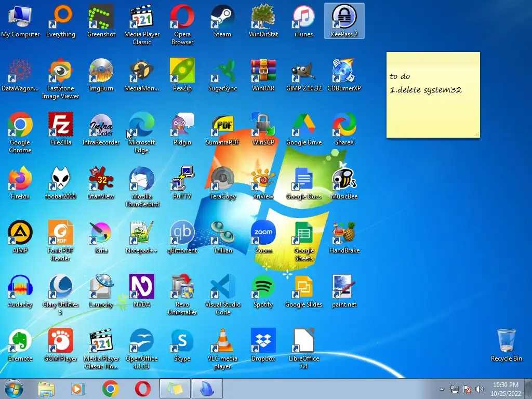Screen dimensions: 532x399
Task: Click the taskbar clock showing 10:30 PM
Action: coord(506,389)
